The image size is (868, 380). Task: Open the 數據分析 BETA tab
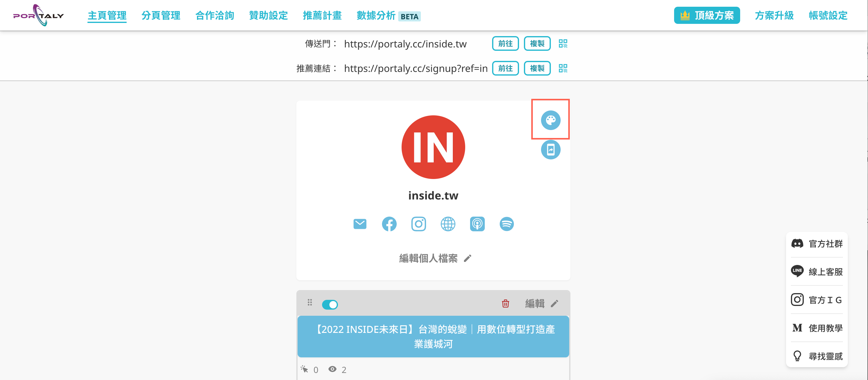pos(388,16)
